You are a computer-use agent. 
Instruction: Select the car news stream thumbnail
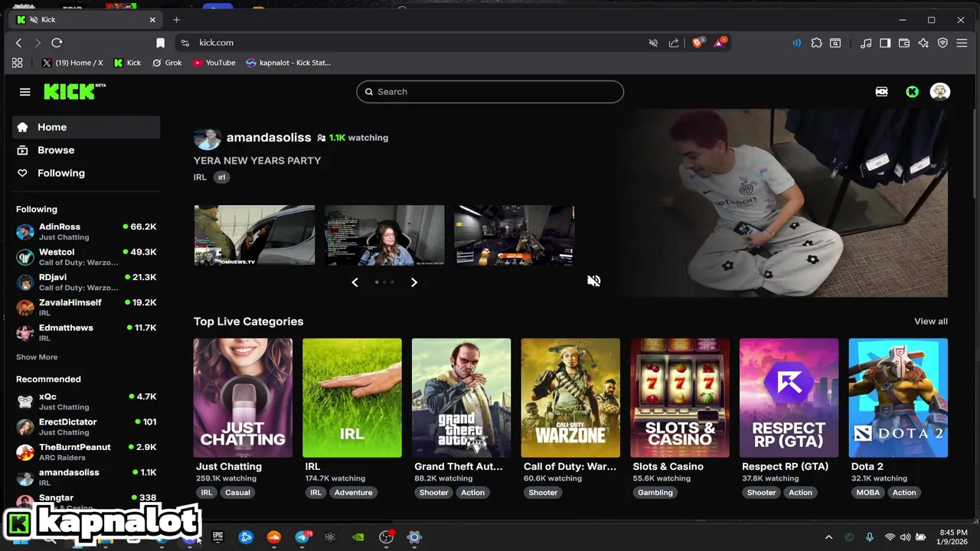coord(254,235)
